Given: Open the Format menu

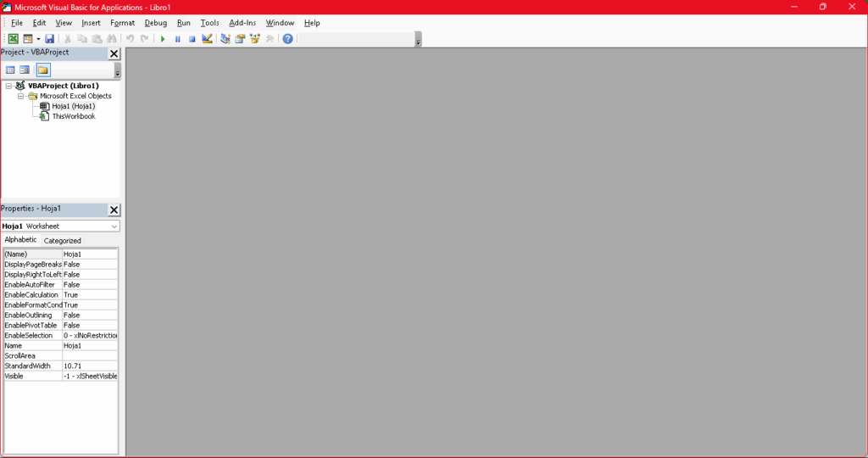Looking at the screenshot, I should (122, 23).
